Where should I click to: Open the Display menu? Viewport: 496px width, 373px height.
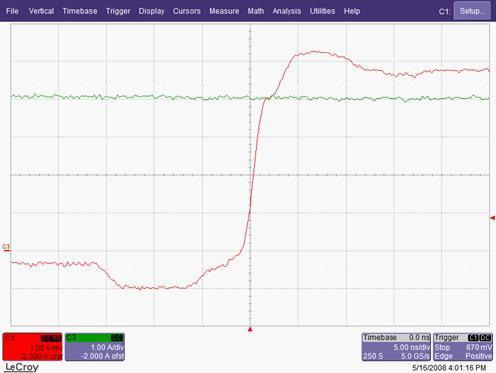152,11
